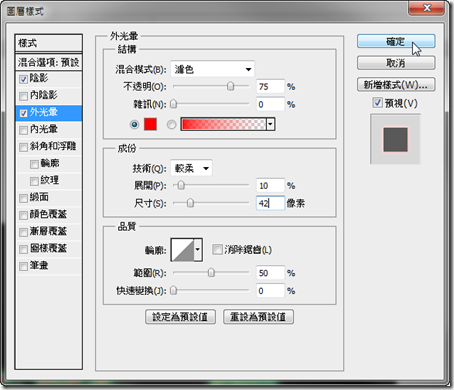
Task: Click the 範圍(R) range slider handle
Action: point(211,273)
